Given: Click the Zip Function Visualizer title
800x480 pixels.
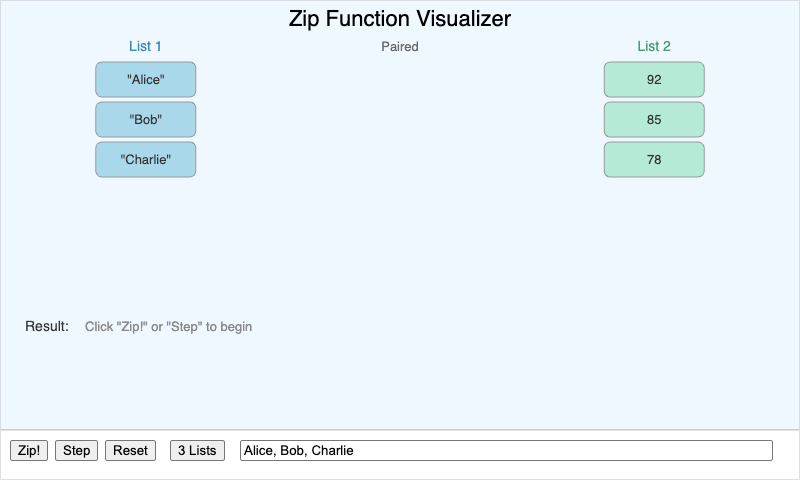Looking at the screenshot, I should click(400, 18).
